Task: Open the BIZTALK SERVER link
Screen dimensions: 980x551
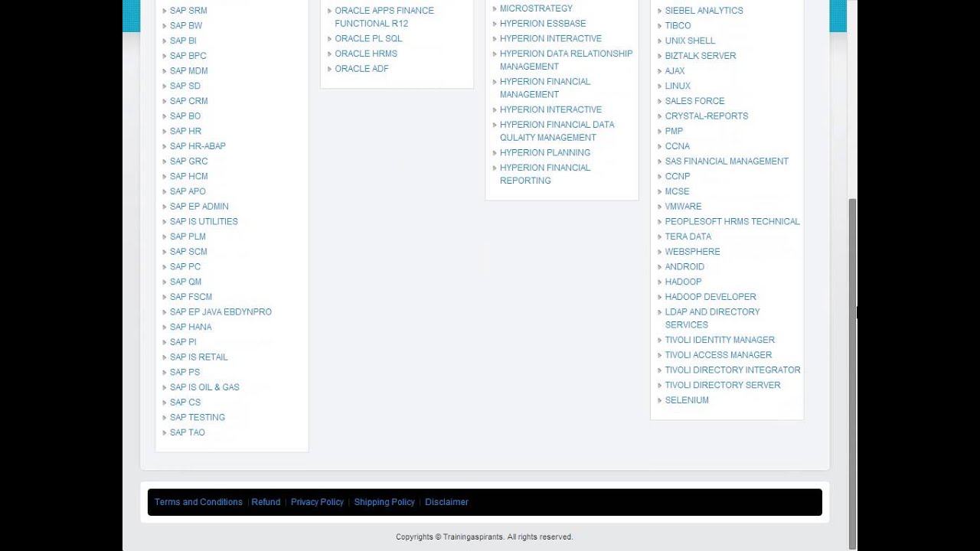Action: coord(701,56)
